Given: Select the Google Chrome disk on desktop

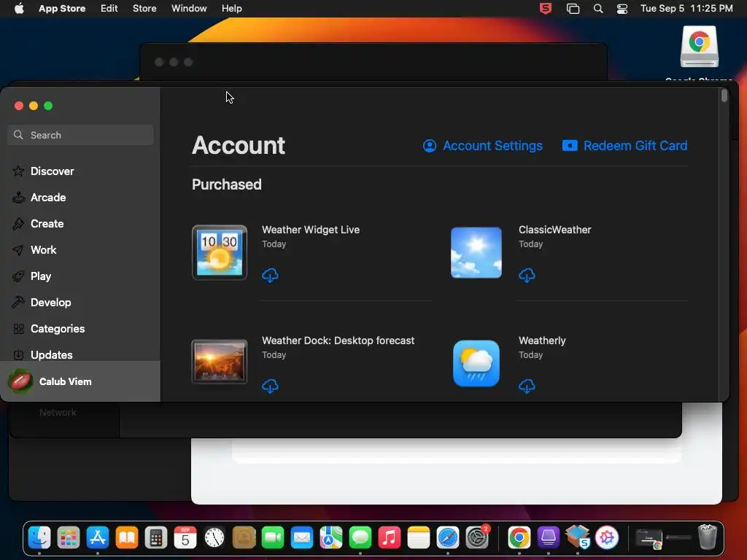Looking at the screenshot, I should tap(700, 47).
